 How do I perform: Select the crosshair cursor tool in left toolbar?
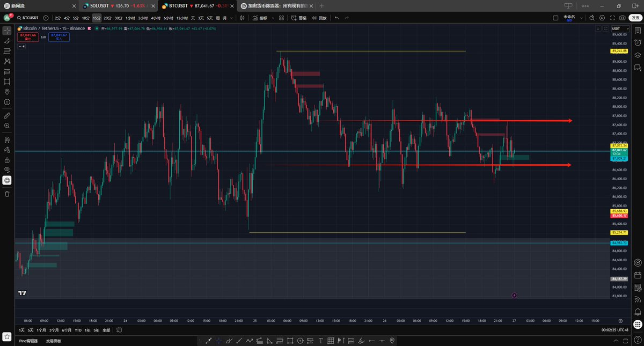7,31
